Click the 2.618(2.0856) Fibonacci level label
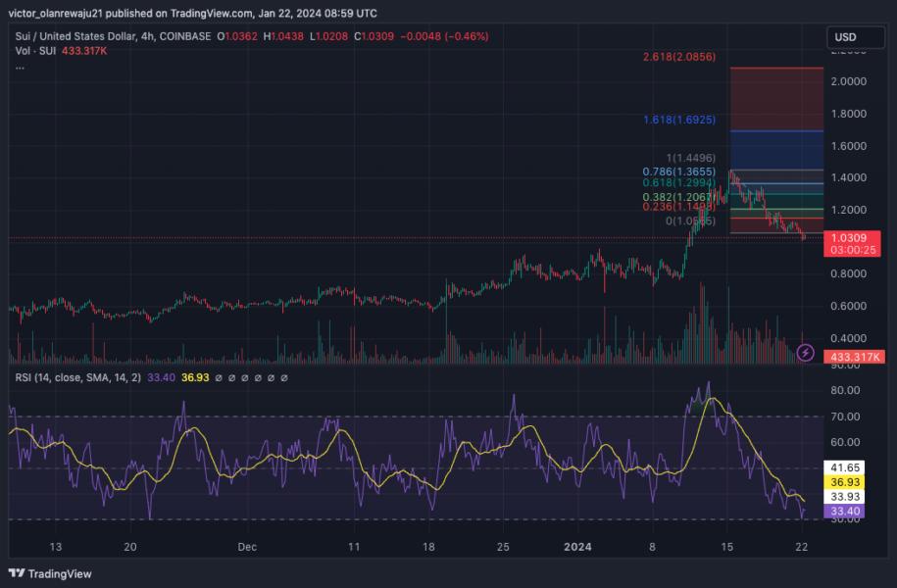The image size is (897, 588). [x=679, y=57]
